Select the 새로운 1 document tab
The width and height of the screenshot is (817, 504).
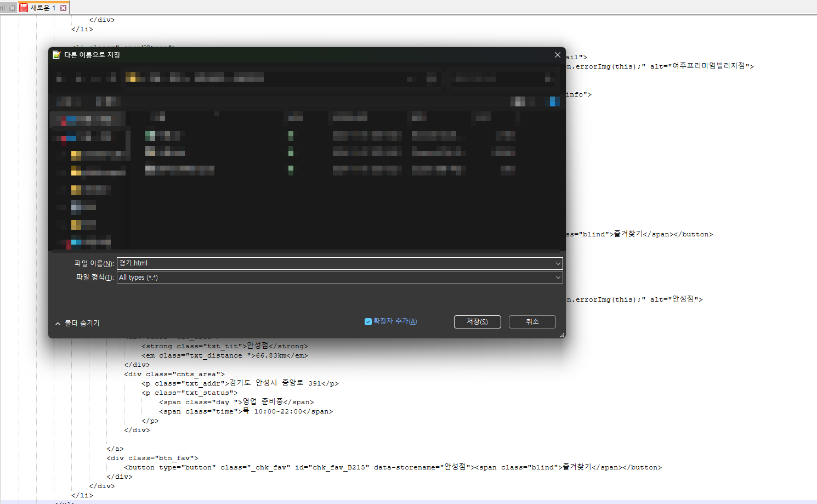(x=43, y=8)
